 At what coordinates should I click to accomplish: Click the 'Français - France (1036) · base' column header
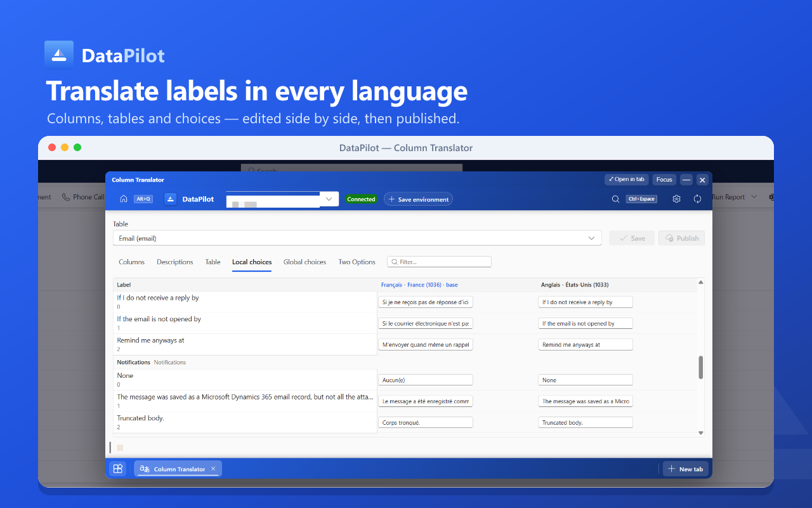pyautogui.click(x=419, y=284)
